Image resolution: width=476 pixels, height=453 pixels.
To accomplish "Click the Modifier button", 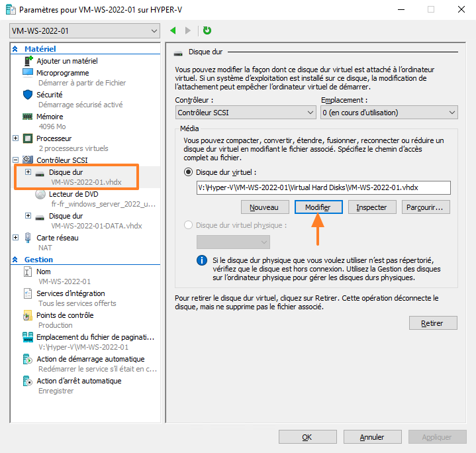I will pos(318,207).
